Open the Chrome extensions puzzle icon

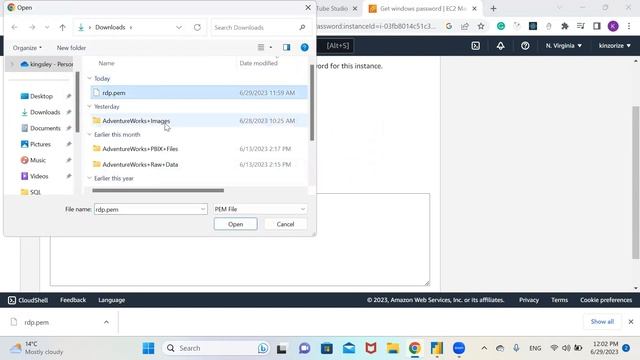click(565, 26)
